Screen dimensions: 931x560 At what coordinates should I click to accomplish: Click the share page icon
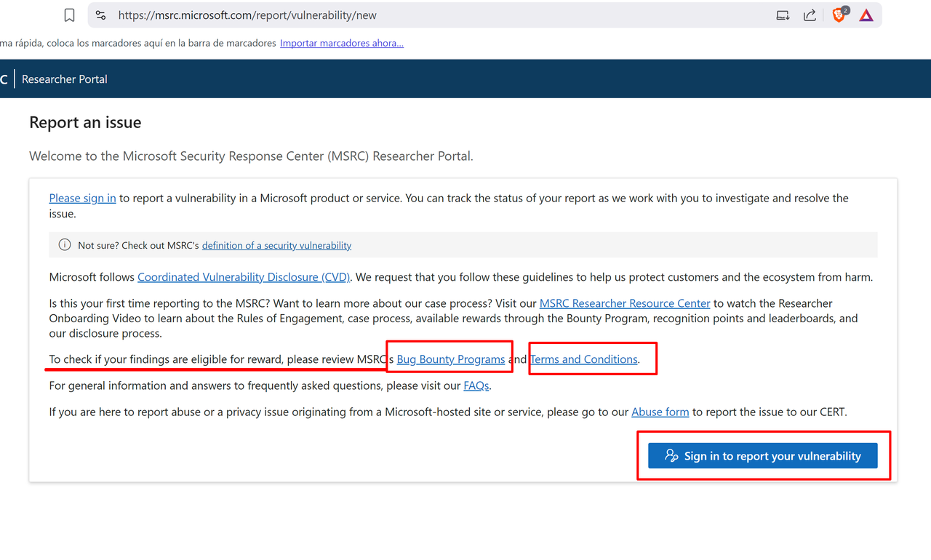810,15
